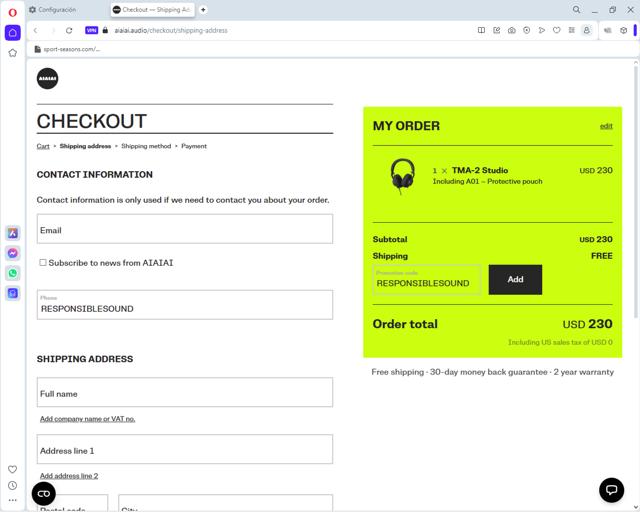Image resolution: width=640 pixels, height=512 pixels.
Task: Click the Shipping address breadcrumb step
Action: click(85, 146)
